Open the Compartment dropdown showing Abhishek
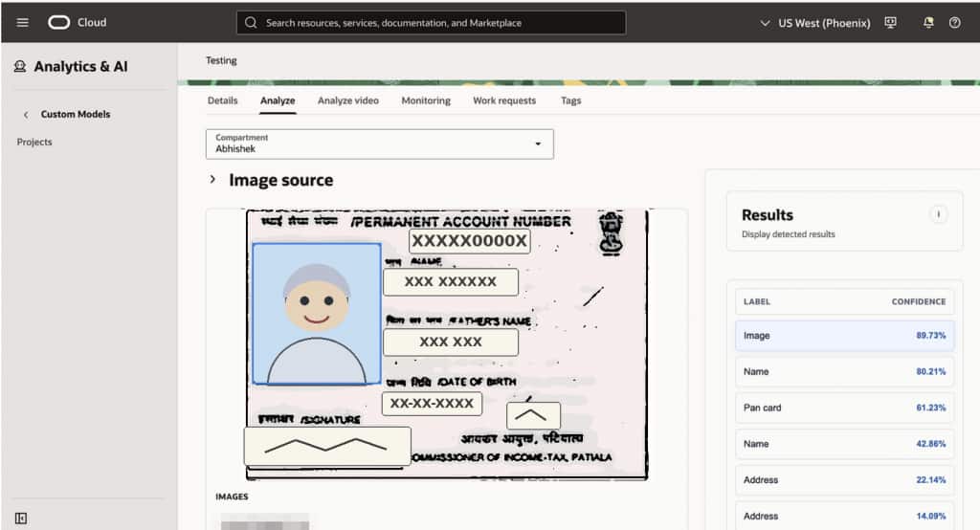Screen dimensions: 980x530 [x=379, y=144]
